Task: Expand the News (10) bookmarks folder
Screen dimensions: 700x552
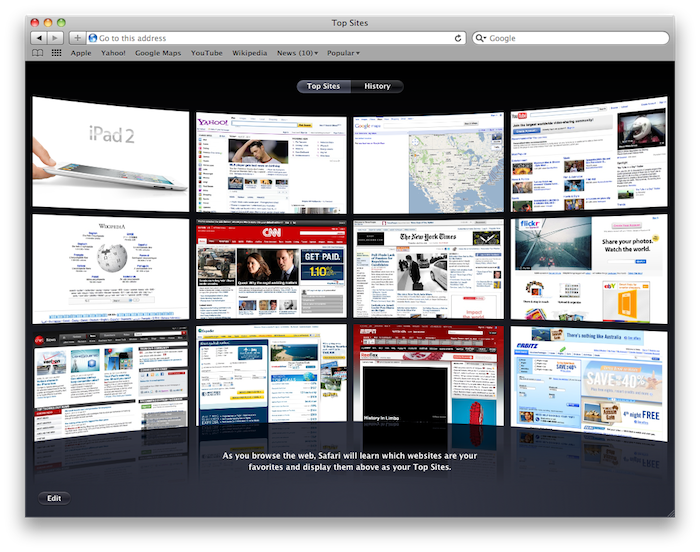Action: [x=297, y=53]
